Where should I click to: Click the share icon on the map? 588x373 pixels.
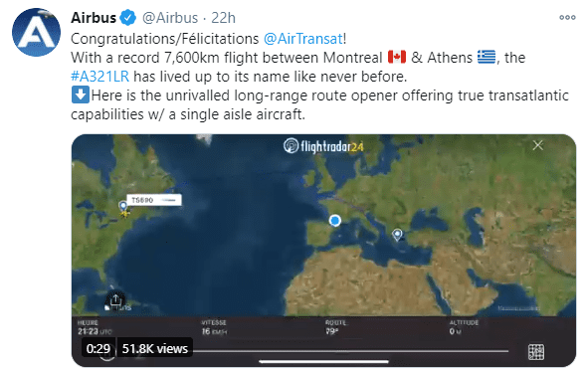[x=115, y=299]
